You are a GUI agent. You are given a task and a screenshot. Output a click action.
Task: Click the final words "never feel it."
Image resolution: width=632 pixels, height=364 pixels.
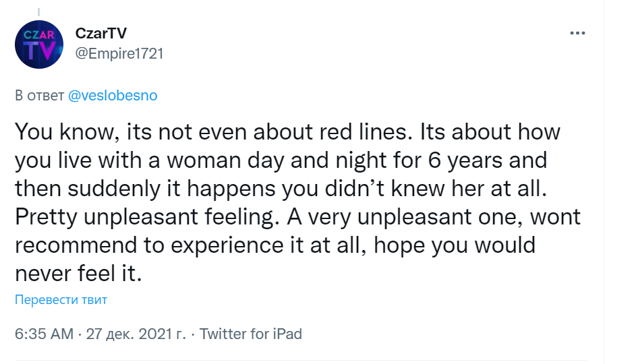pos(80,275)
